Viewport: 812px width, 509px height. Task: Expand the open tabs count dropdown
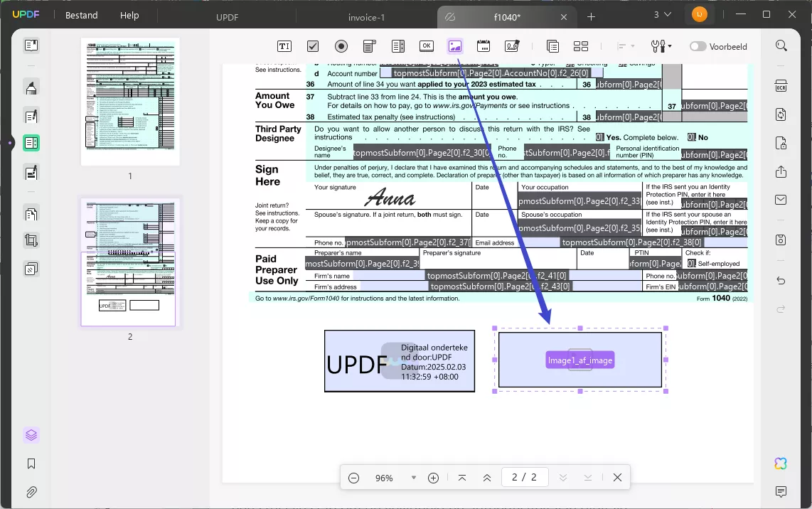click(x=663, y=14)
